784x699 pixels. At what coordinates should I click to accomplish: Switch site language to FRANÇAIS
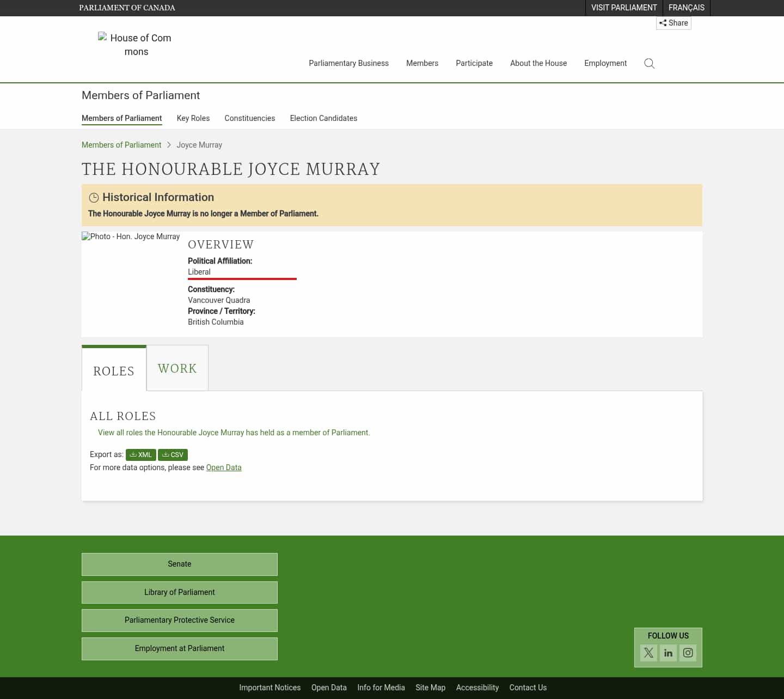686,8
